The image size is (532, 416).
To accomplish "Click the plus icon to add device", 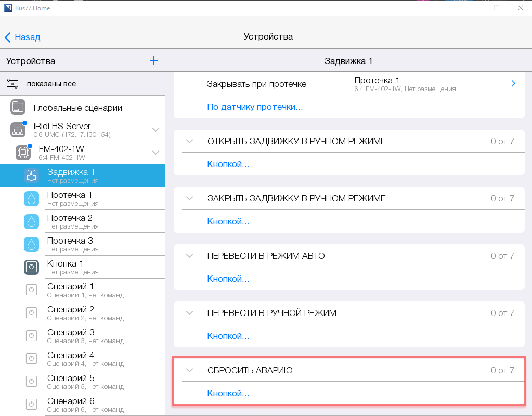I will 153,61.
